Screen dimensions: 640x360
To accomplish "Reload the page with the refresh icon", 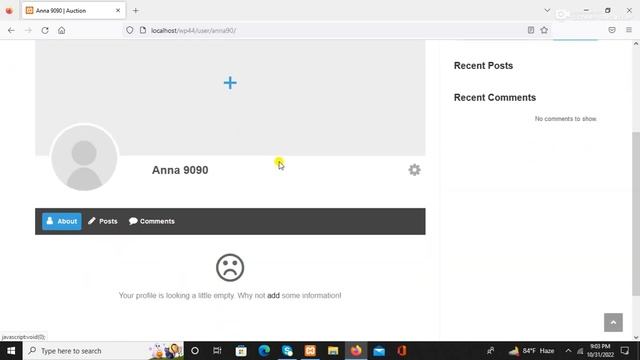I will point(45,30).
